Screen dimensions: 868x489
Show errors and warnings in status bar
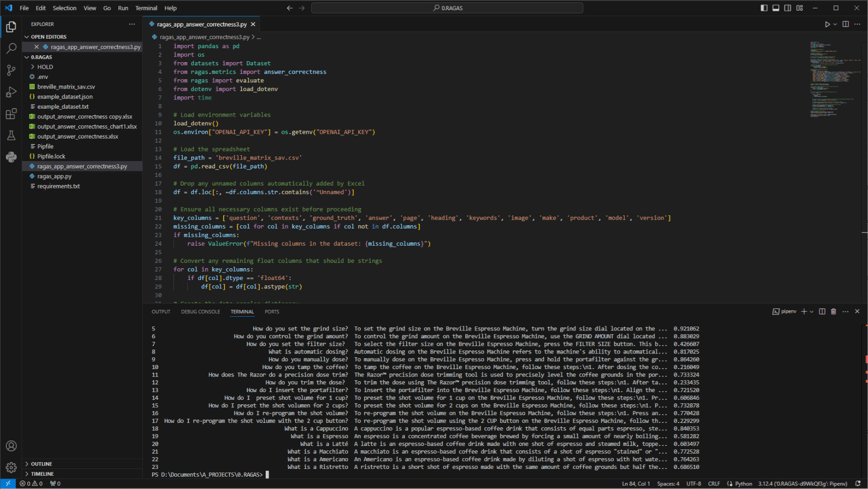pos(31,484)
